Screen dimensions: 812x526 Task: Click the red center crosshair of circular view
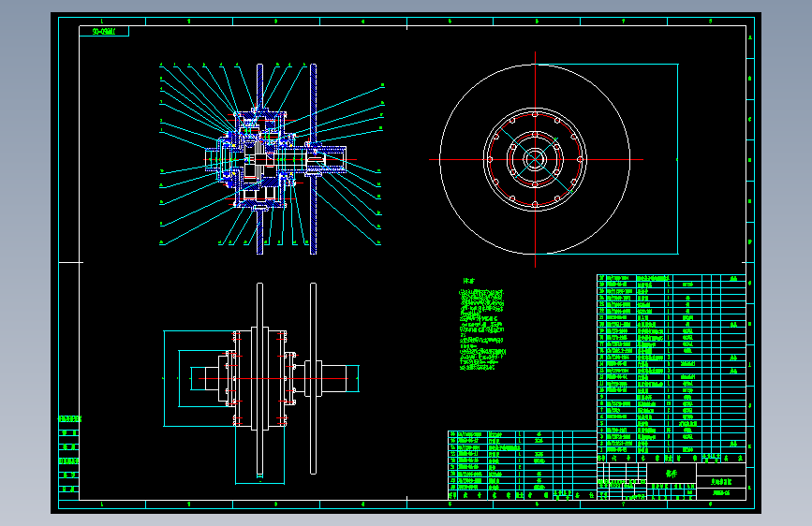[x=535, y=159]
